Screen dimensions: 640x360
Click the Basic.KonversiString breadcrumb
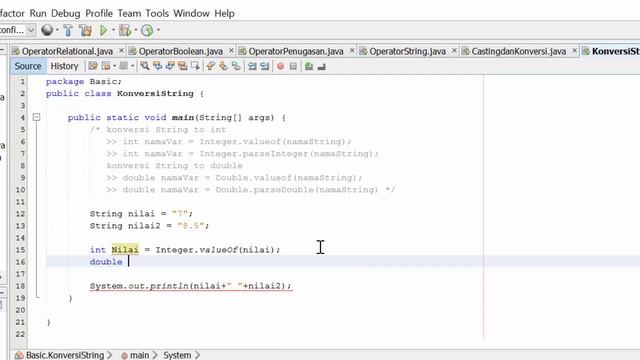[x=65, y=355]
